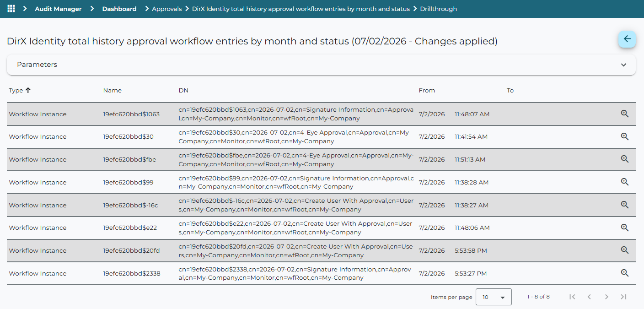Select name cell 19efc620bbd$99
The image size is (644, 309).
click(128, 182)
